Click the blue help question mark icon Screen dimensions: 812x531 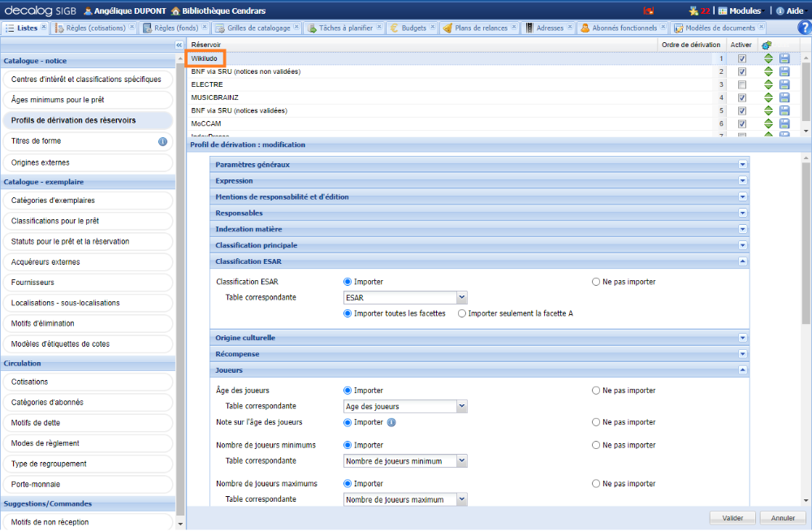pos(804,28)
